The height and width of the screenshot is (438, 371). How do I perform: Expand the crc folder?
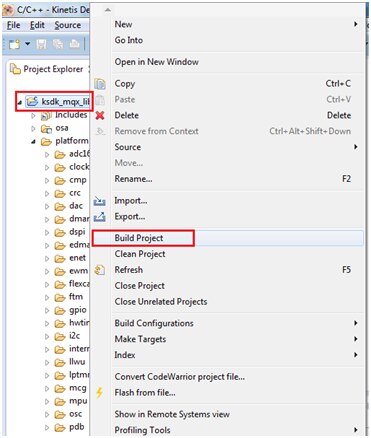click(47, 194)
